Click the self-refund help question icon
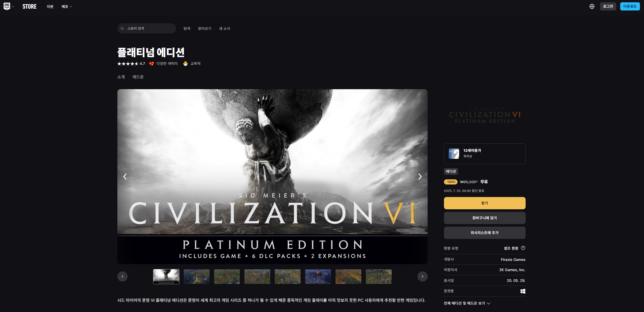The height and width of the screenshot is (312, 644). coord(523,248)
